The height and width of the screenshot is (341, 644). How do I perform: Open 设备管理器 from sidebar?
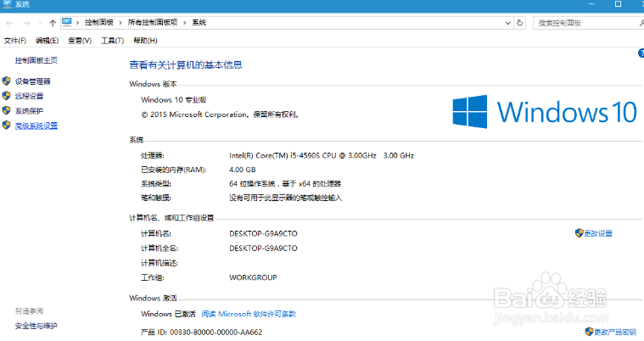(33, 81)
